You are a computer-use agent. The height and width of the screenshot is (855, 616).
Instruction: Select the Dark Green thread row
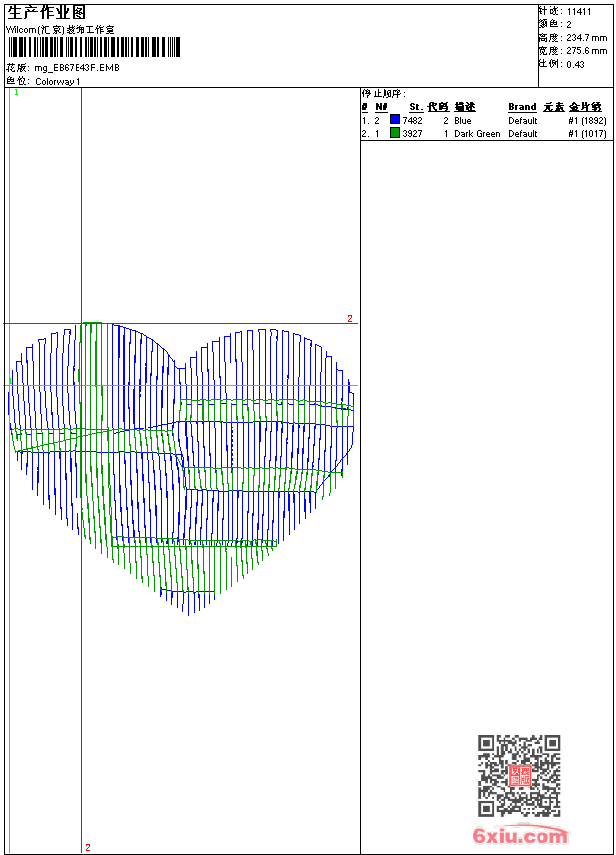point(477,133)
